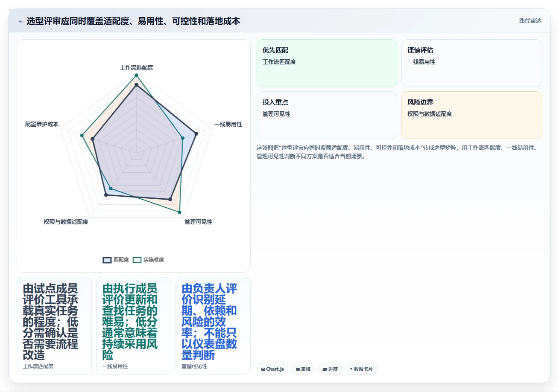Click the 权限与数据适配度 radar axis label
This screenshot has height=392, width=559.
point(66,222)
